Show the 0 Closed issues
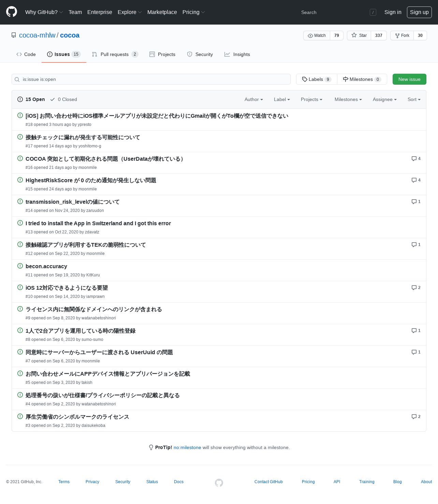Screen dimensions: 438x504 [x=63, y=100]
